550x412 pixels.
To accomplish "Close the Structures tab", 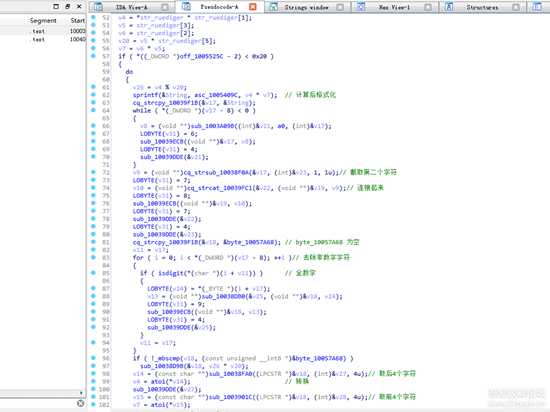I will point(516,7).
